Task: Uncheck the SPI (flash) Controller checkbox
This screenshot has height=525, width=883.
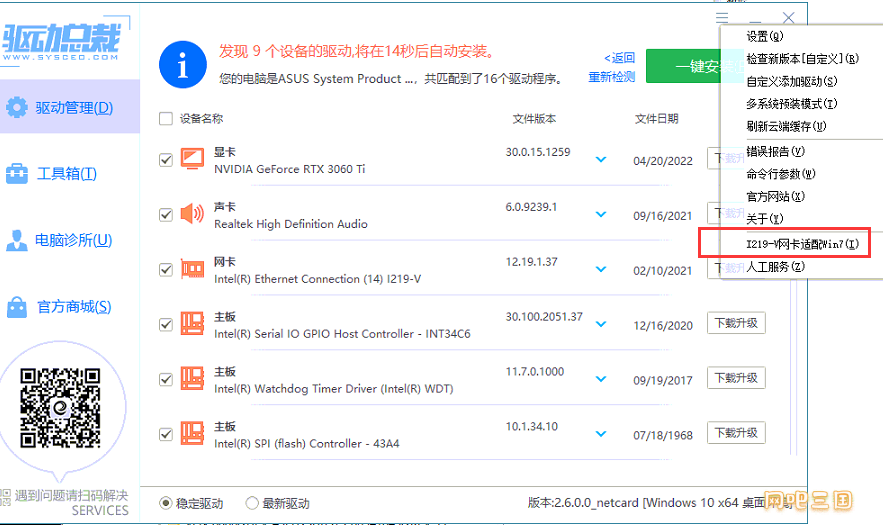Action: pyautogui.click(x=166, y=434)
